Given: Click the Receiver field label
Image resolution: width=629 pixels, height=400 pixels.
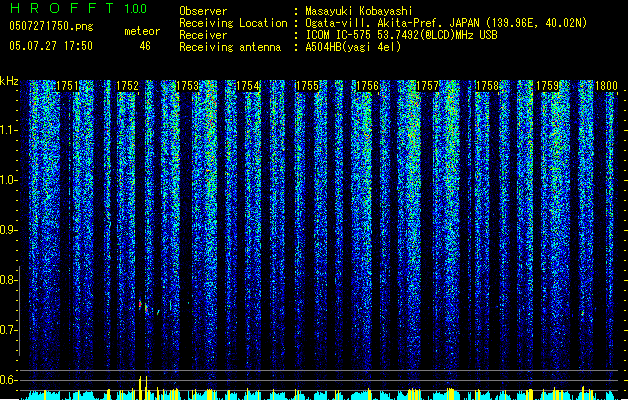Looking at the screenshot, I should [x=203, y=35].
